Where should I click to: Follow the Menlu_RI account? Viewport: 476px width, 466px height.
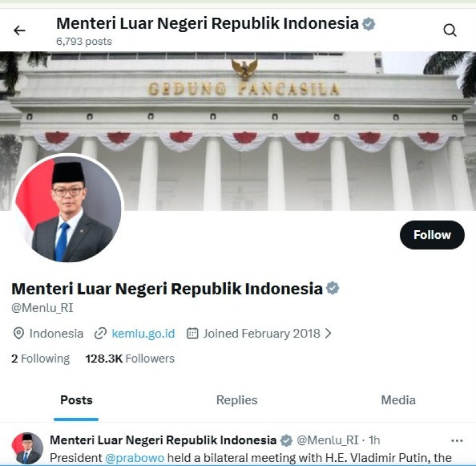pyautogui.click(x=432, y=235)
